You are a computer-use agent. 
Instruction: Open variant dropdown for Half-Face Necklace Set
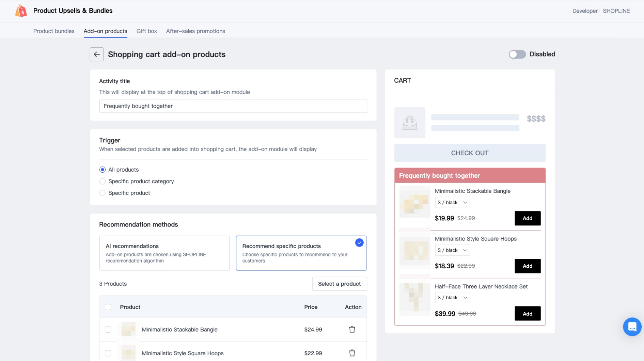452,298
